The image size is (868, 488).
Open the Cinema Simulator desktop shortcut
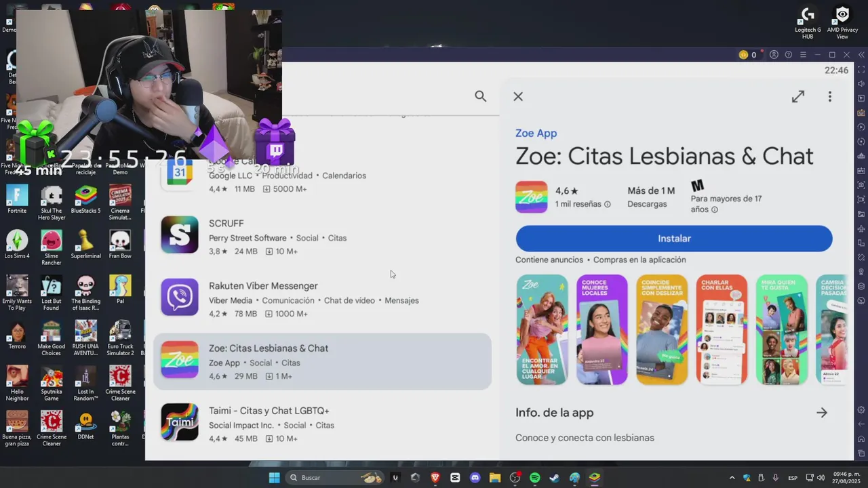[x=120, y=203]
